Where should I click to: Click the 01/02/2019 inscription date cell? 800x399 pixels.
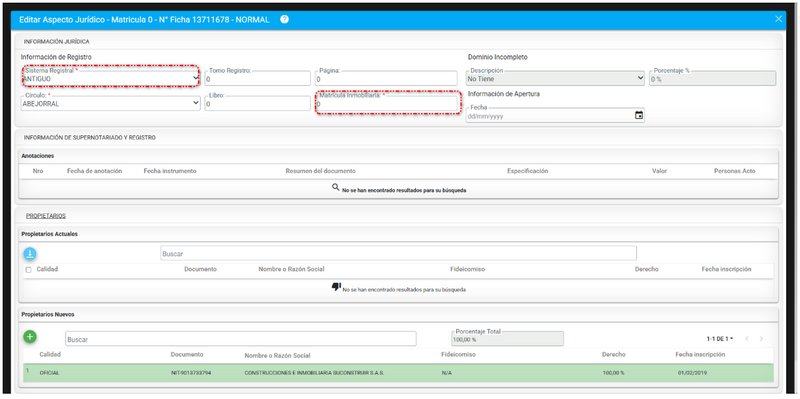tap(692, 373)
